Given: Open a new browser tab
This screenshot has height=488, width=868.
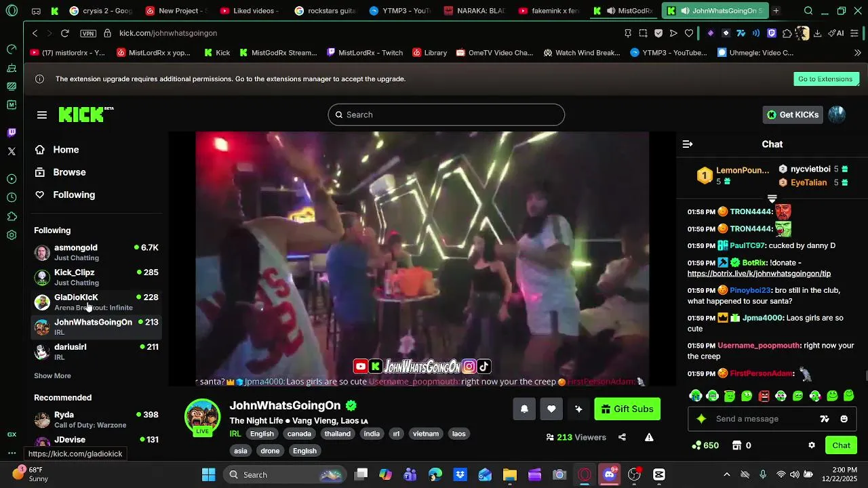Looking at the screenshot, I should pos(776,11).
